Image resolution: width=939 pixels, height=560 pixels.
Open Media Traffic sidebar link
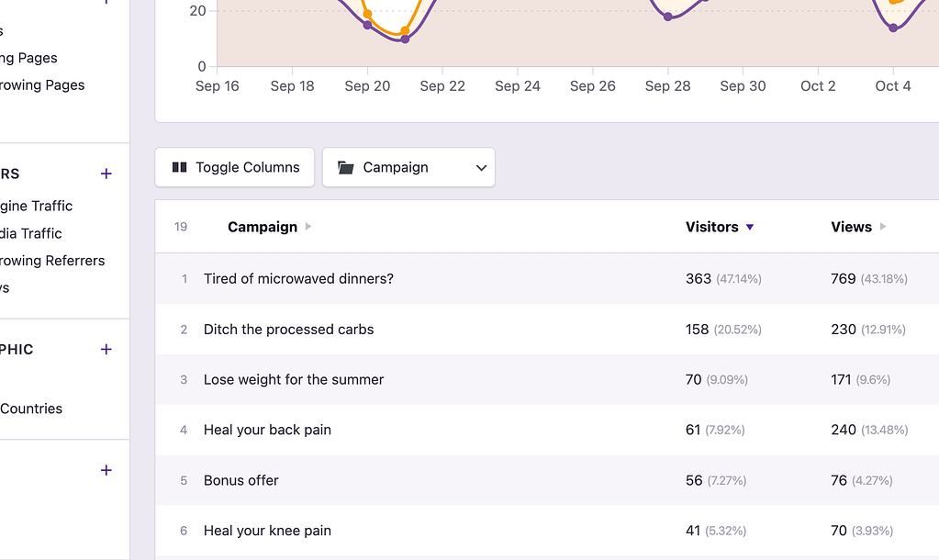[30, 233]
